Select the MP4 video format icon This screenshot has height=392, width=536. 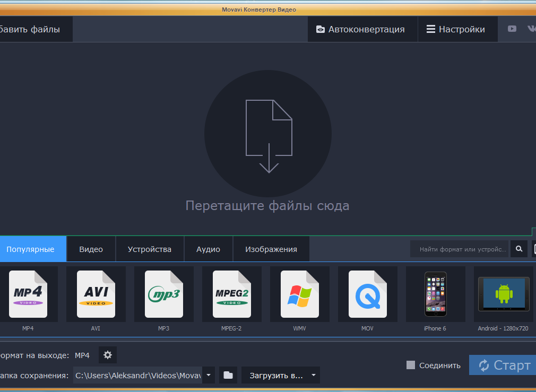click(28, 294)
